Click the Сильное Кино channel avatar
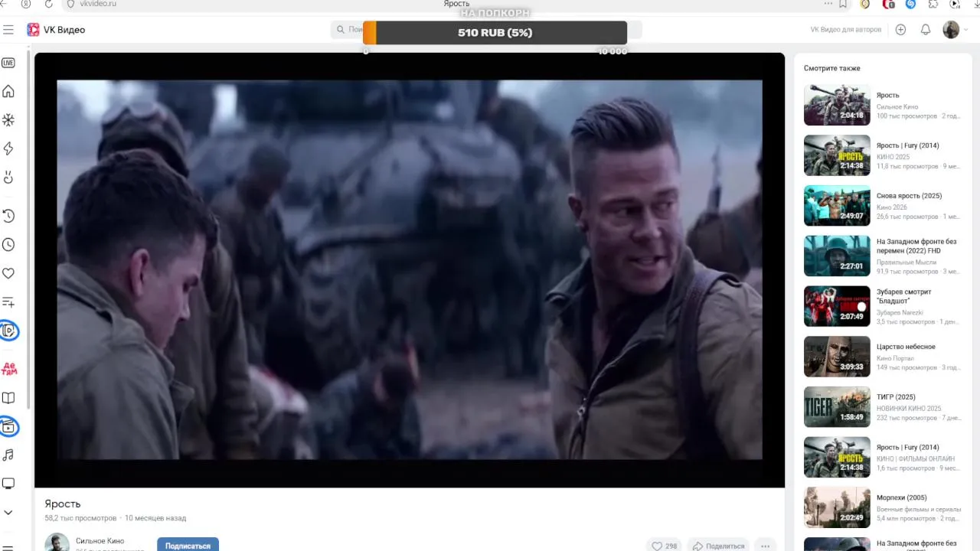 tap(57, 543)
